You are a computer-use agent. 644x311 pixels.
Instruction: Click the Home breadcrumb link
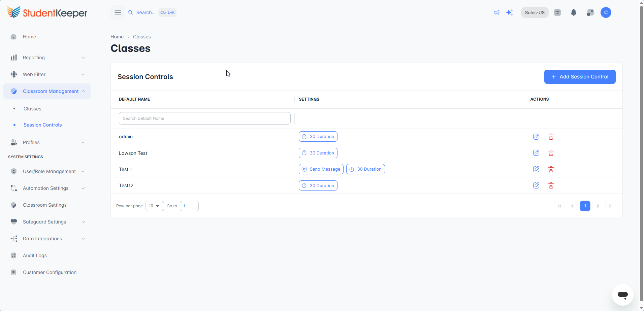(117, 37)
